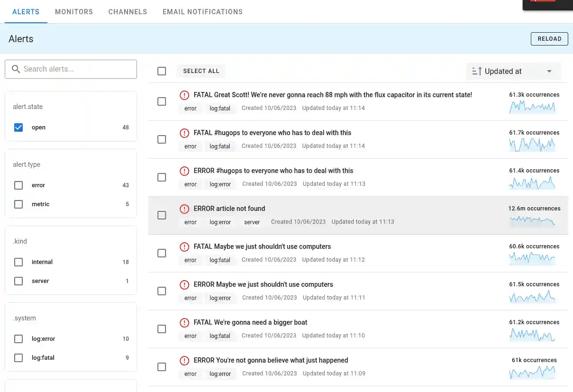This screenshot has height=392, width=573.
Task: Click the error icon beside 'ERROR article not found'
Action: coord(184,209)
